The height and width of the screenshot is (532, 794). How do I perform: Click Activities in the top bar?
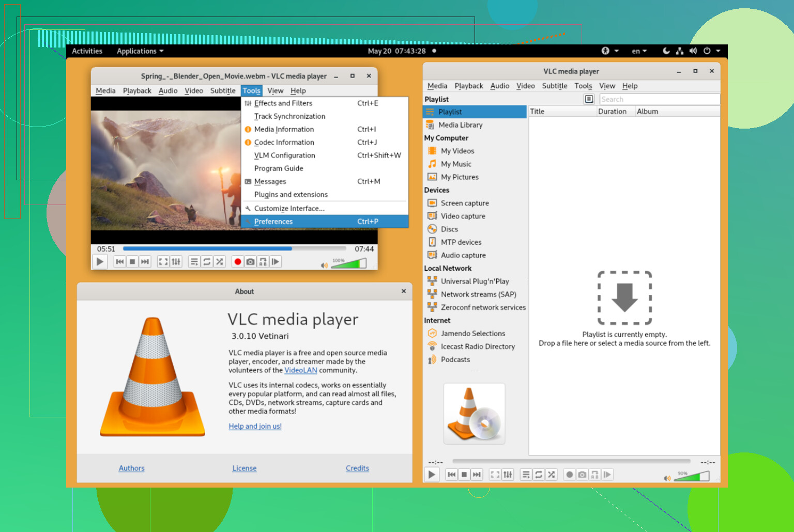tap(87, 51)
